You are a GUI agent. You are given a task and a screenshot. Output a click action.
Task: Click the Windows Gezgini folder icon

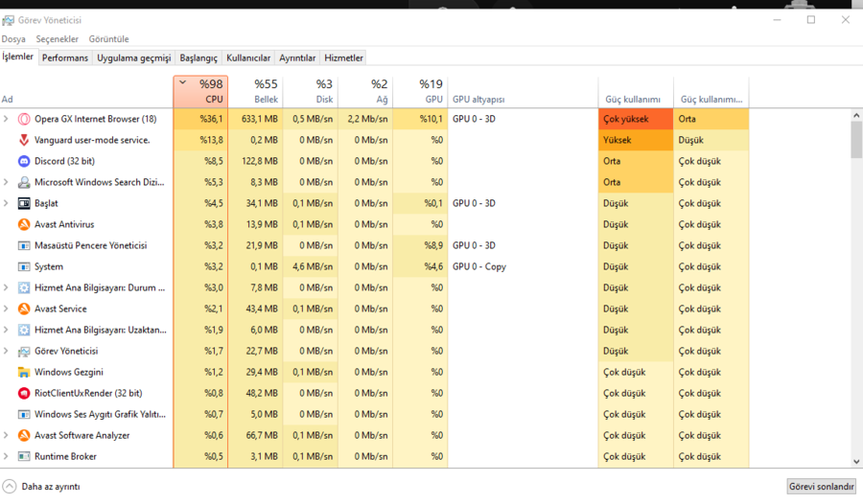coord(24,372)
